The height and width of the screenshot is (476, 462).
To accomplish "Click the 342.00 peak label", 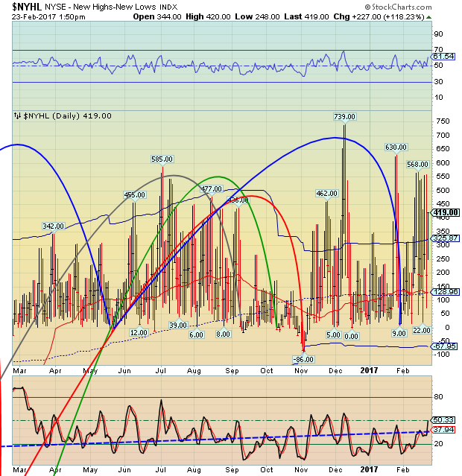I will pos(53,226).
